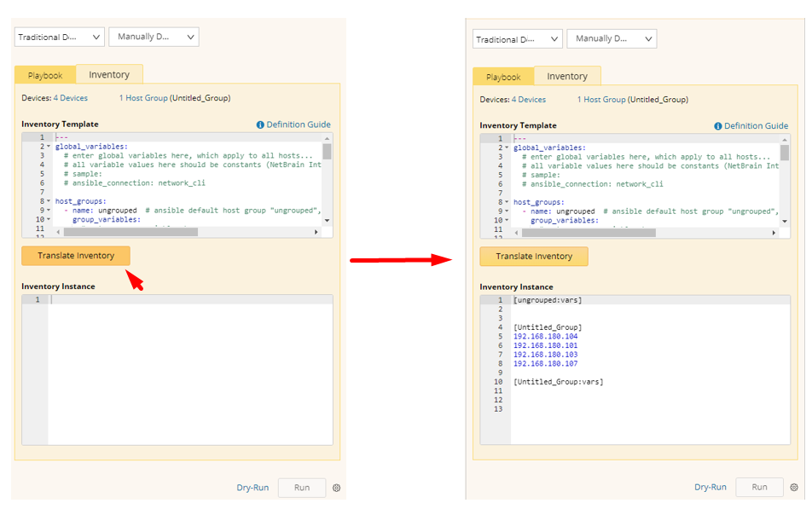This screenshot has width=812, height=509.
Task: Click the '[Untitled_Group]' line in Inventory Instance
Action: click(x=548, y=327)
